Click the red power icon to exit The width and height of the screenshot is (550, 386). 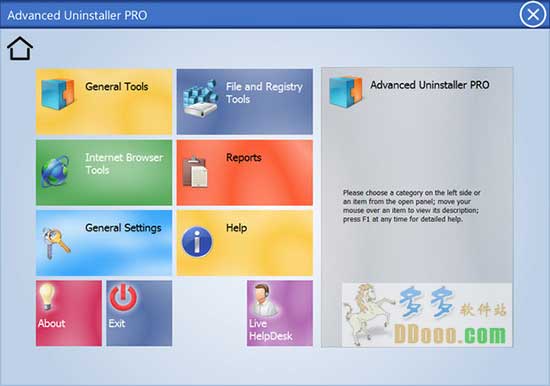pyautogui.click(x=123, y=298)
